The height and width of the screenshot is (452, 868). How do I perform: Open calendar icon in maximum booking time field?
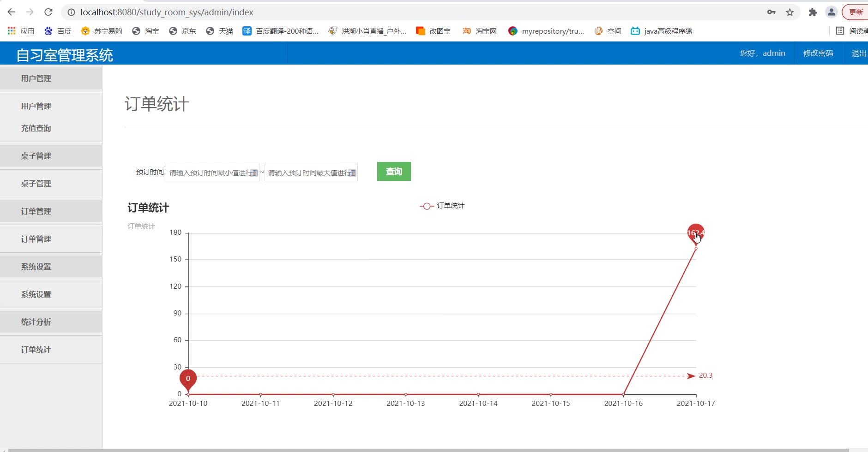click(x=352, y=173)
